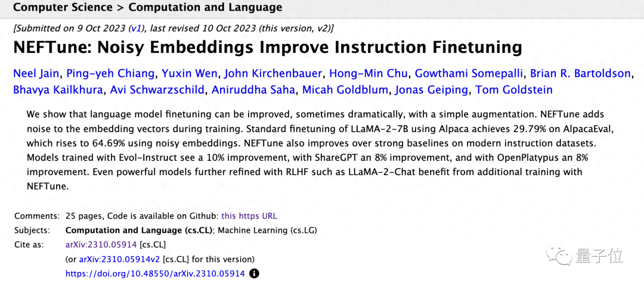Click the DOI info circle icon
The height and width of the screenshot is (284, 644).
[255, 274]
